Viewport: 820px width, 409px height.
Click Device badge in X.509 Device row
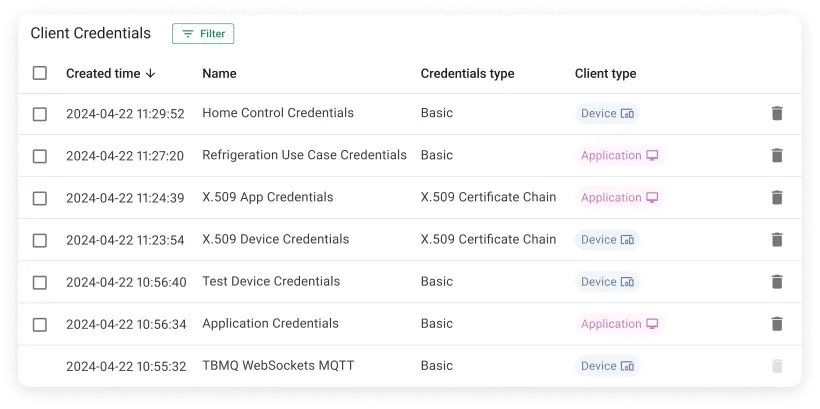[606, 240]
